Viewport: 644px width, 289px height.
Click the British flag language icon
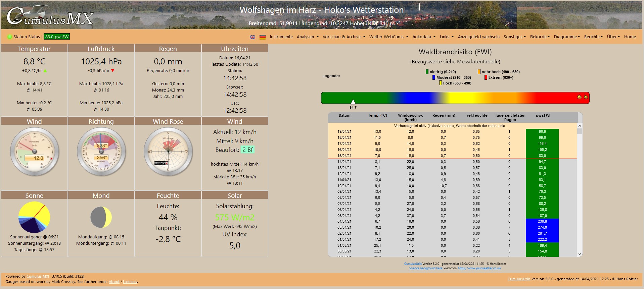tap(252, 37)
